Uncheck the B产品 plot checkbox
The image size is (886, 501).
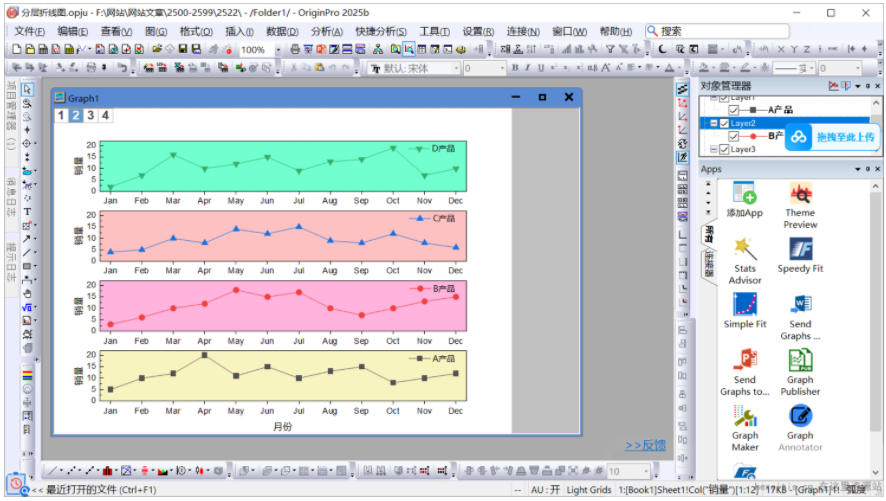pos(733,136)
